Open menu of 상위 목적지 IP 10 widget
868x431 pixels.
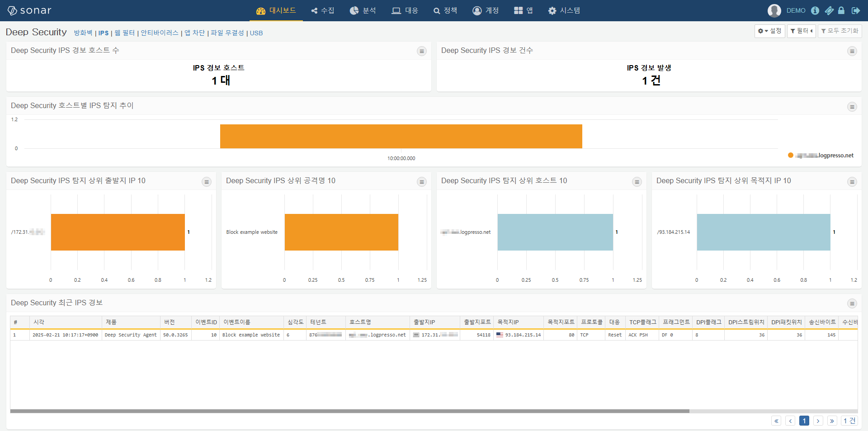[x=852, y=182]
